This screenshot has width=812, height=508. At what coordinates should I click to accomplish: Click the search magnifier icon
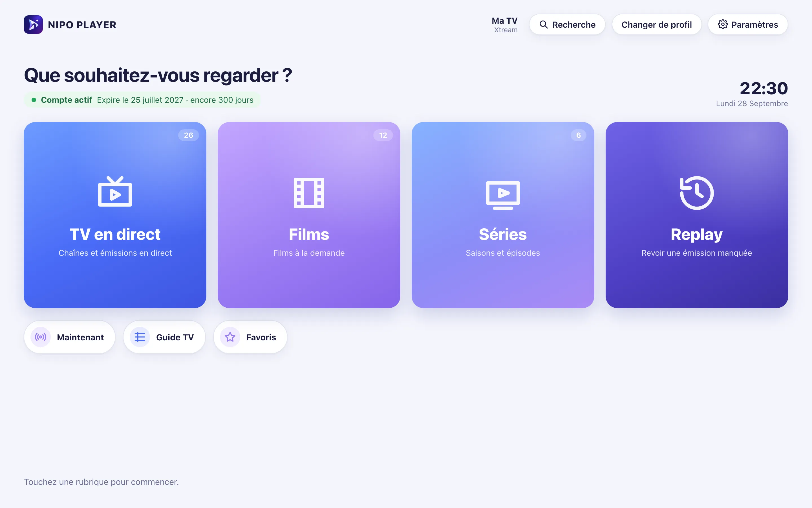point(544,25)
